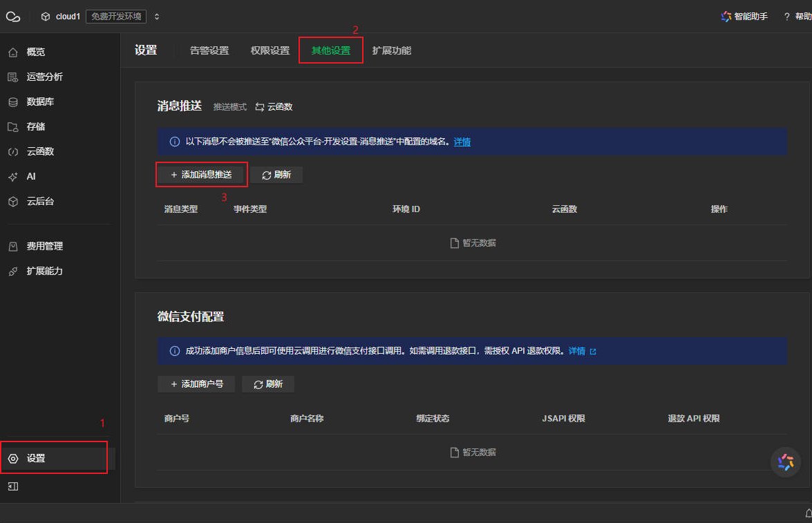Image resolution: width=812 pixels, height=523 pixels.
Task: Click the 数据库 database icon
Action: click(x=13, y=102)
